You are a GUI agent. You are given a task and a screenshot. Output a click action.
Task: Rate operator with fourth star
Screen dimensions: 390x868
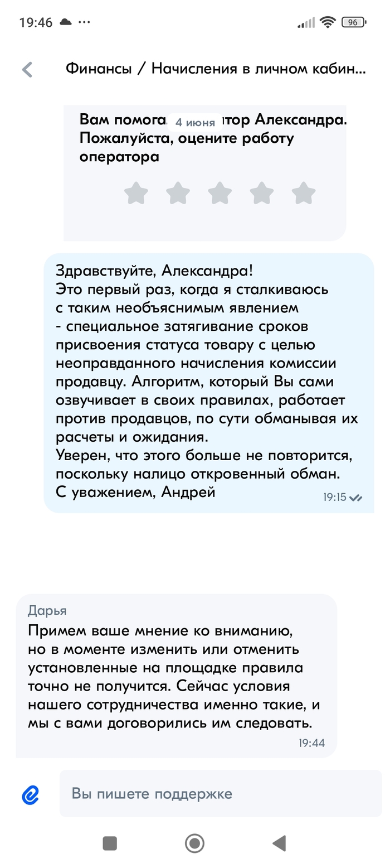(x=262, y=194)
